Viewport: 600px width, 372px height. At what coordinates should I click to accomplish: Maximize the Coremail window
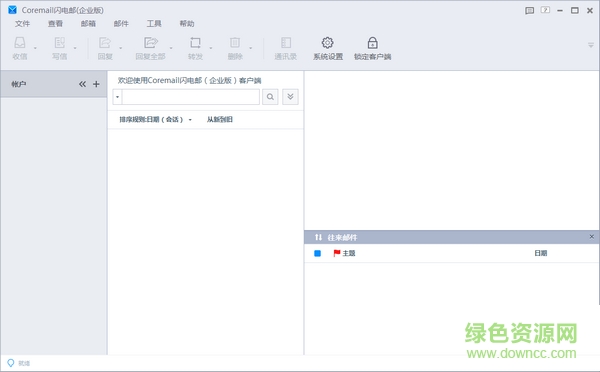(x=575, y=10)
